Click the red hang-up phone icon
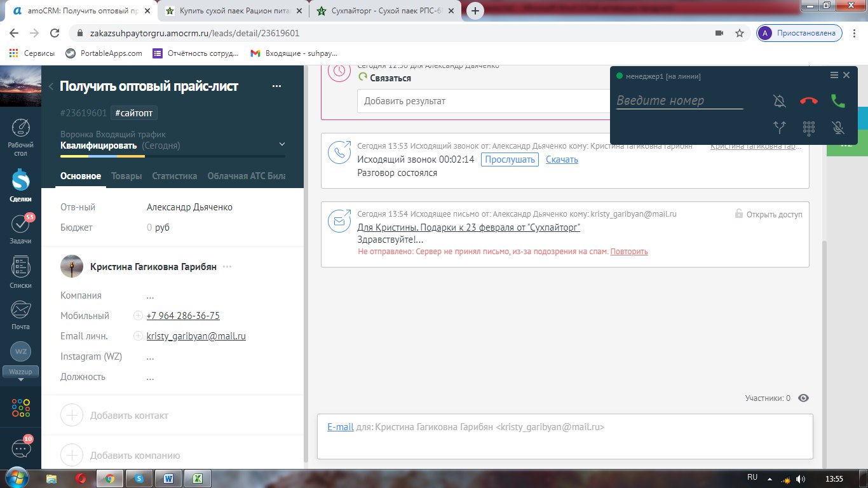This screenshot has width=868, height=488. [x=809, y=100]
